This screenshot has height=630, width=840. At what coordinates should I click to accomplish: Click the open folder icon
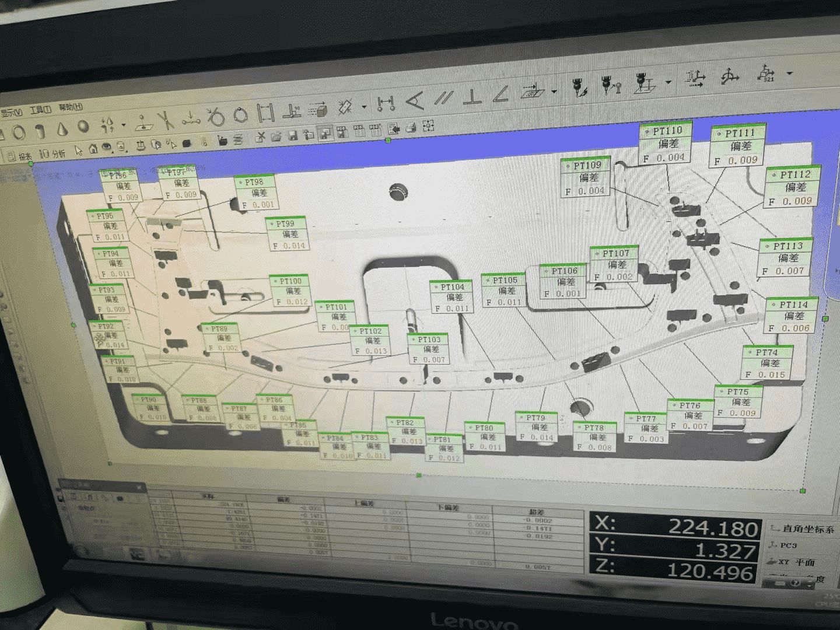click(275, 136)
